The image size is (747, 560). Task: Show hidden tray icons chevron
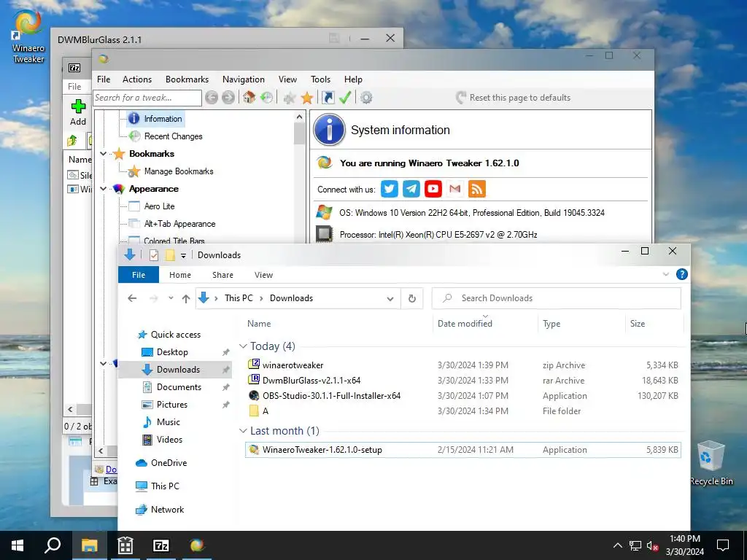click(x=617, y=545)
